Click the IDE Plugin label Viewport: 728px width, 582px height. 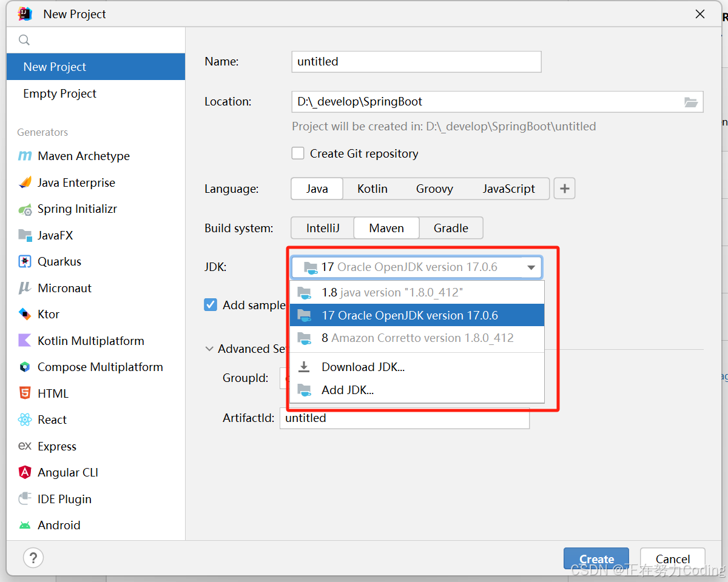[64, 499]
